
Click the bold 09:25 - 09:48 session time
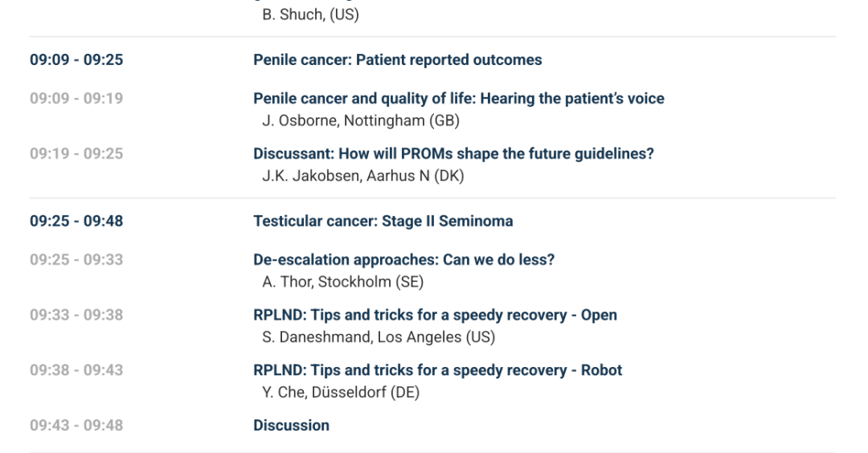pyautogui.click(x=76, y=221)
